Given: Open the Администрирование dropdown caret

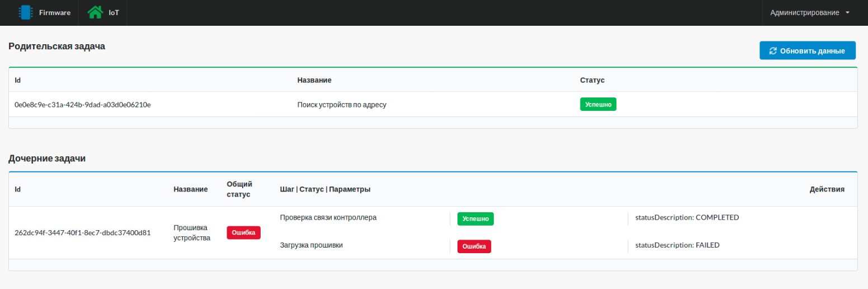Looking at the screenshot, I should point(848,13).
